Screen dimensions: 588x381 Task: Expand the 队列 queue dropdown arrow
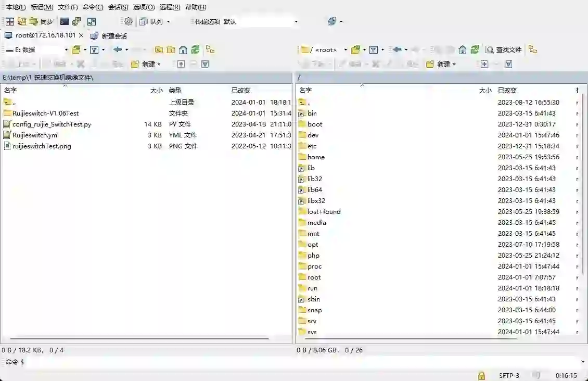tap(168, 21)
